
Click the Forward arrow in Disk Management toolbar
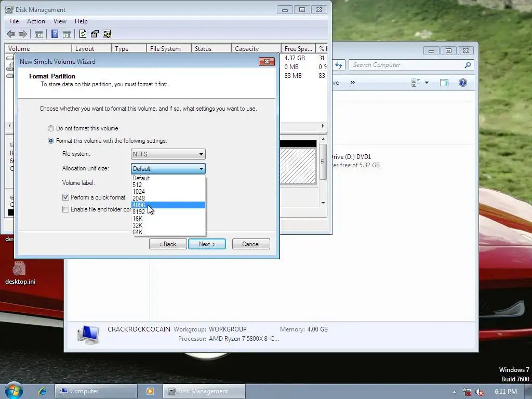click(x=23, y=34)
